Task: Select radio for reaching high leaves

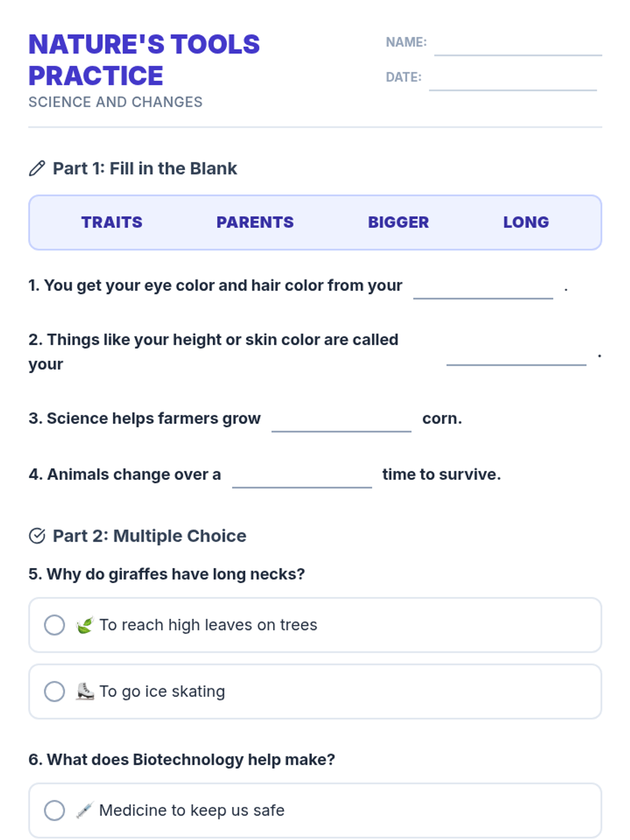Action: tap(55, 625)
